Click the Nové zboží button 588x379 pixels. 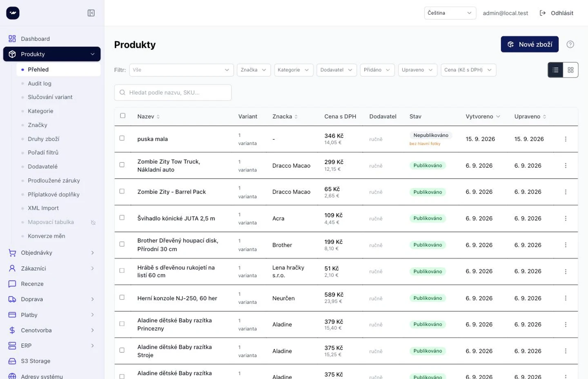(x=530, y=45)
